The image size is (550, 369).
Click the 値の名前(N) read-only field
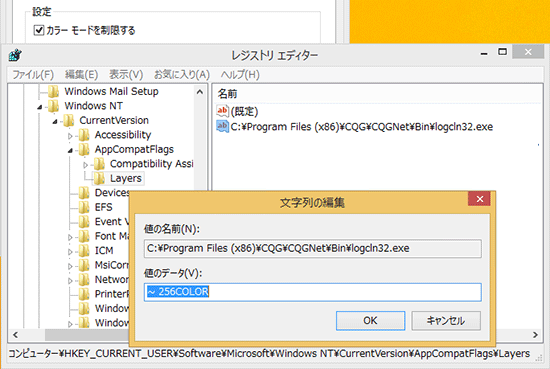(313, 249)
